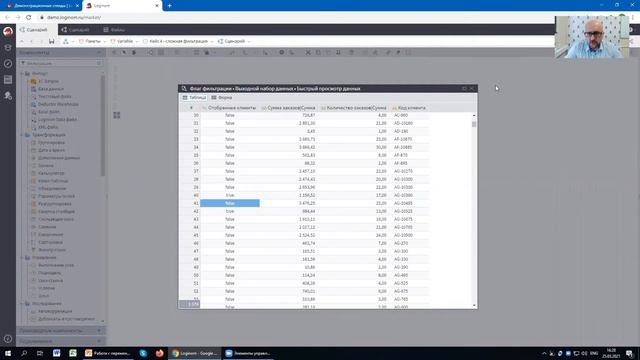Select Фильтр строк in the component tree

51,250
